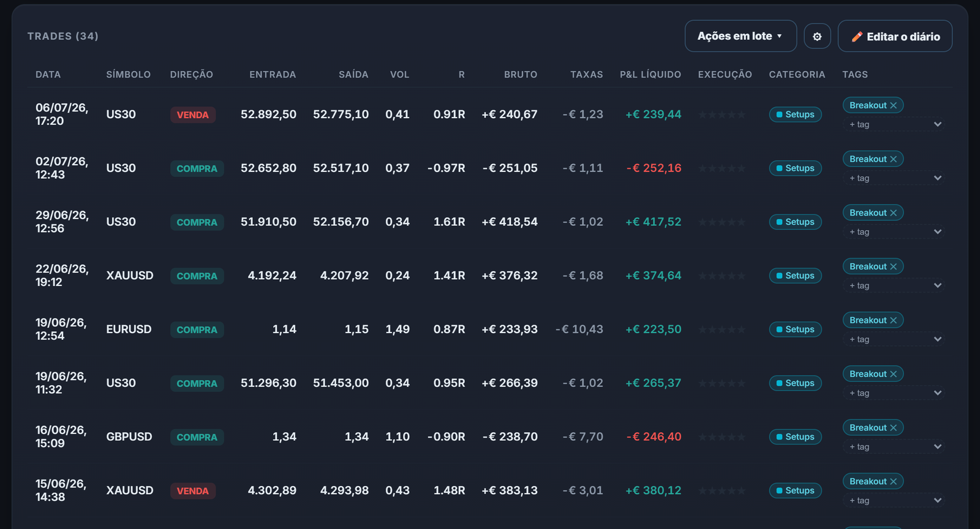Sort by P&L LÍQUIDO column header
The width and height of the screenshot is (980, 529).
pyautogui.click(x=650, y=75)
